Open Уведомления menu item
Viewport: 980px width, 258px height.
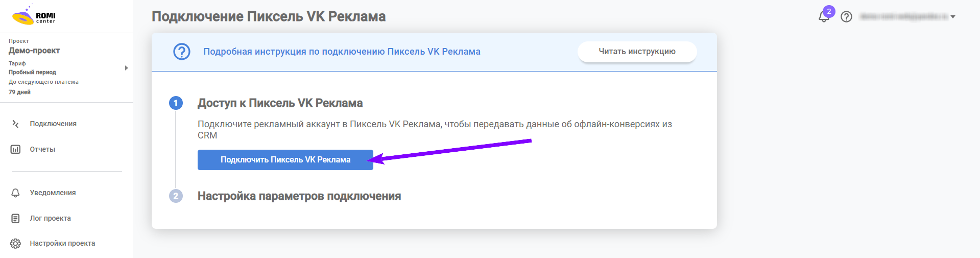53,193
